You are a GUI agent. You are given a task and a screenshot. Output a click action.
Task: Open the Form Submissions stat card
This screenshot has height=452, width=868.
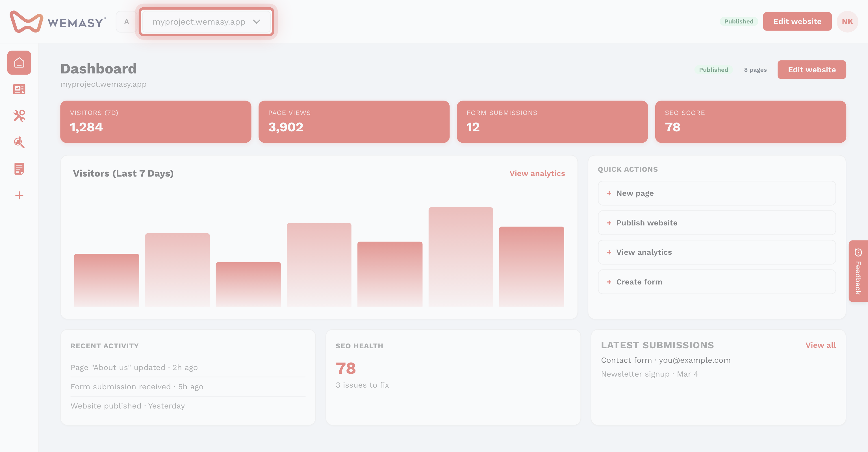[x=552, y=121]
